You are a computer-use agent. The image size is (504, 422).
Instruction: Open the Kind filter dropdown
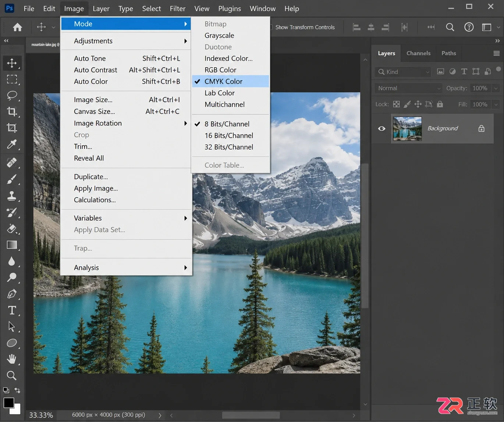[403, 72]
